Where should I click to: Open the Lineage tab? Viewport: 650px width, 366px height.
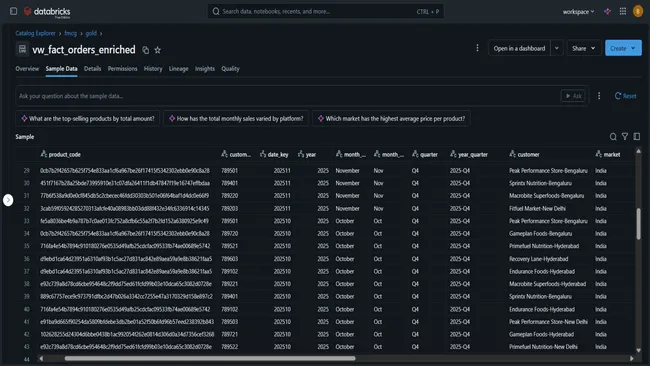click(179, 69)
